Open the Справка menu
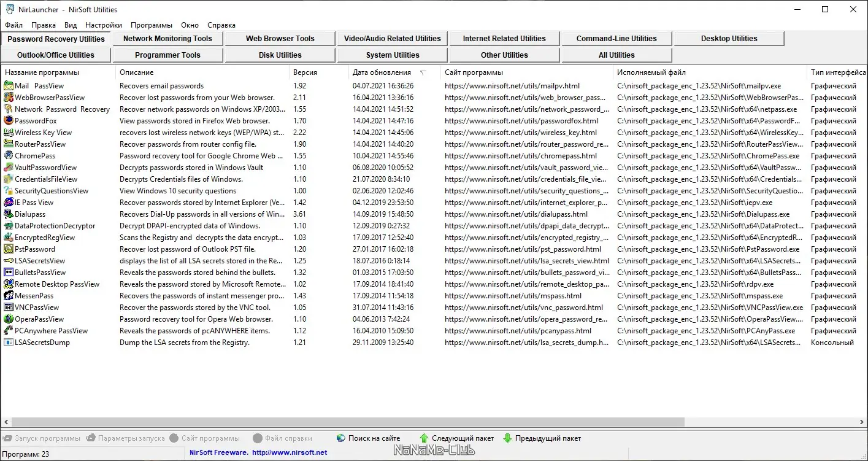Viewport: 868px width, 461px height. (x=221, y=25)
